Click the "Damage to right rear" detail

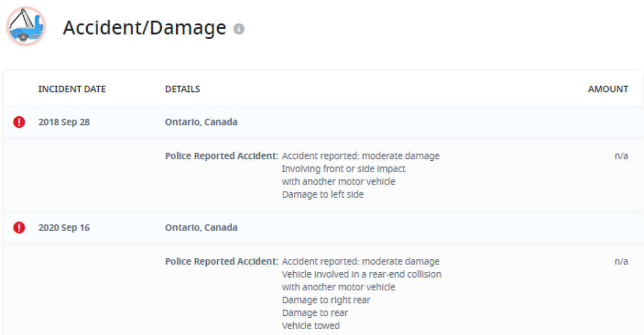[326, 300]
